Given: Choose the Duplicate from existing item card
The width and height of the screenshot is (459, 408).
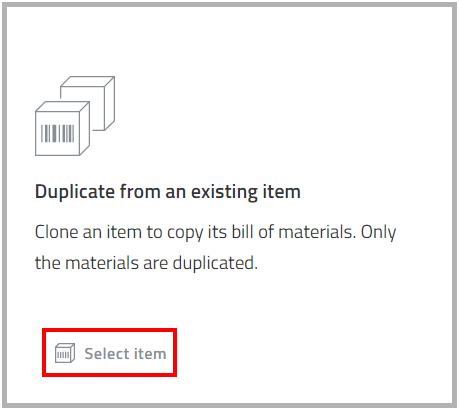Looking at the screenshot, I should coord(229,204).
